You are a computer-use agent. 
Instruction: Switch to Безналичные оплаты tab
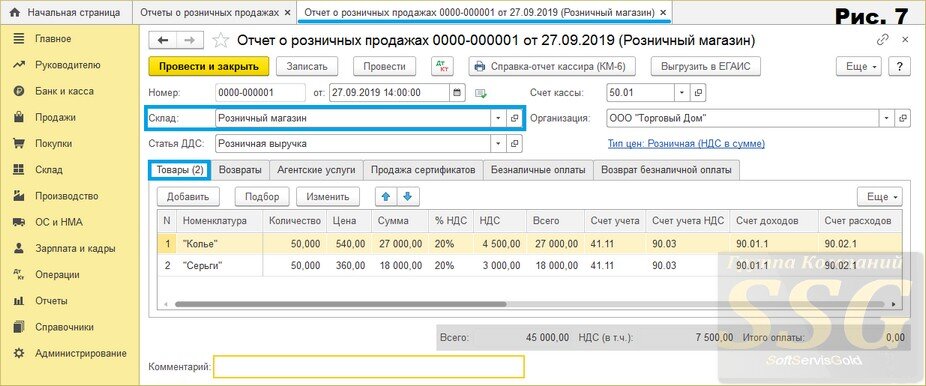(538, 170)
